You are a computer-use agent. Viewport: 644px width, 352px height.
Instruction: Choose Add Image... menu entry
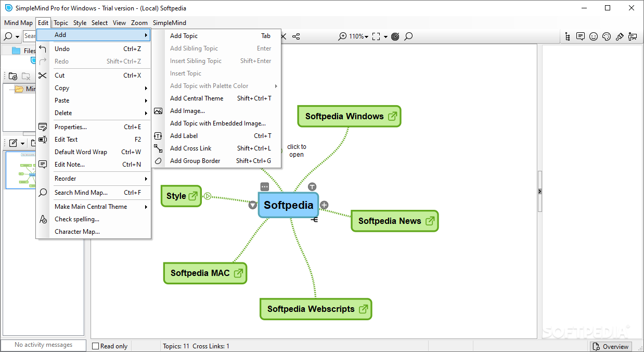(x=216, y=111)
